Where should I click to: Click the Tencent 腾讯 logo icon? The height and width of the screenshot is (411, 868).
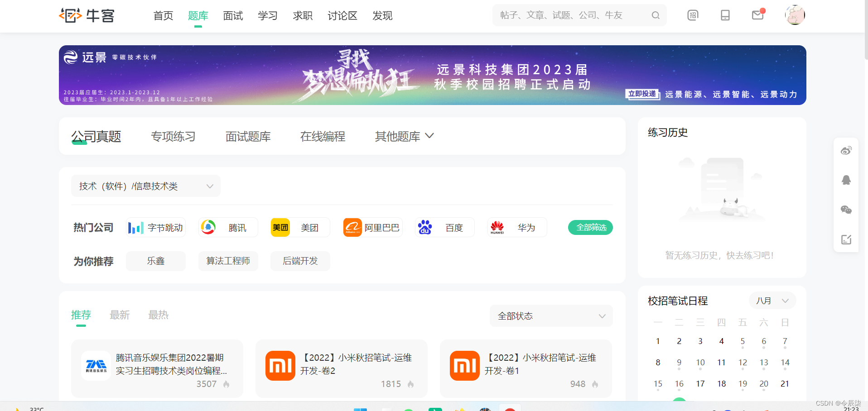pos(208,227)
